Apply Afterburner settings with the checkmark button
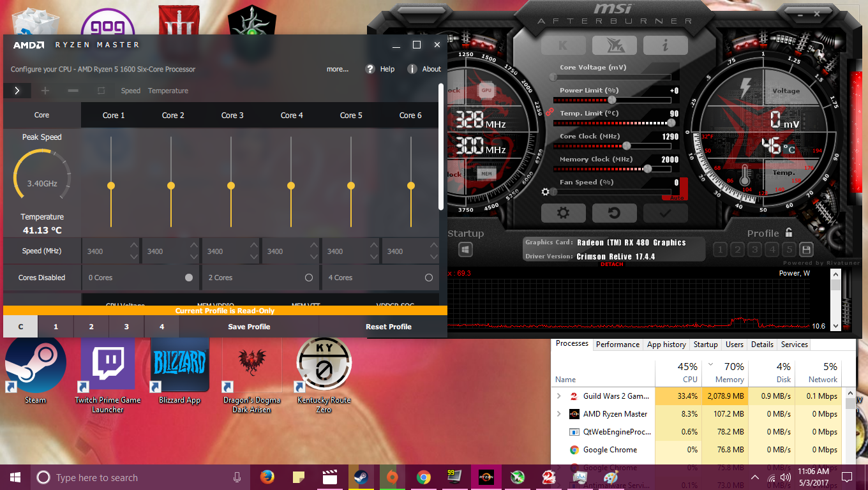 665,213
